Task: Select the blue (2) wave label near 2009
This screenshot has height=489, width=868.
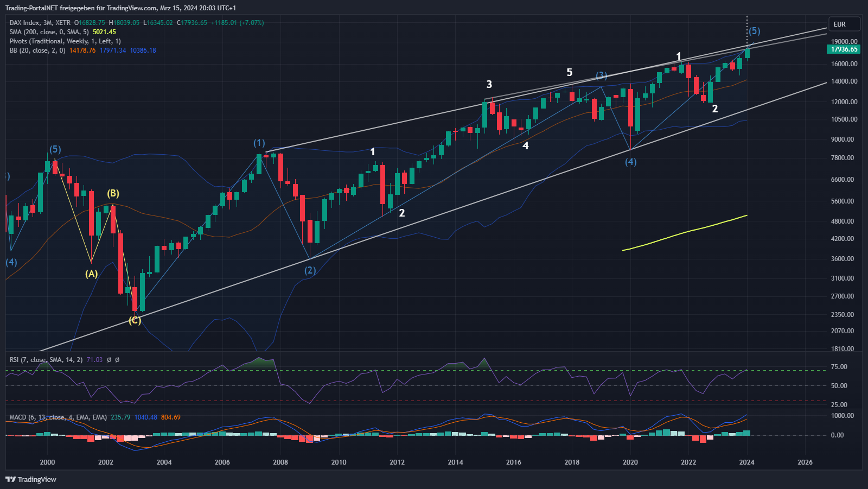Action: click(310, 270)
